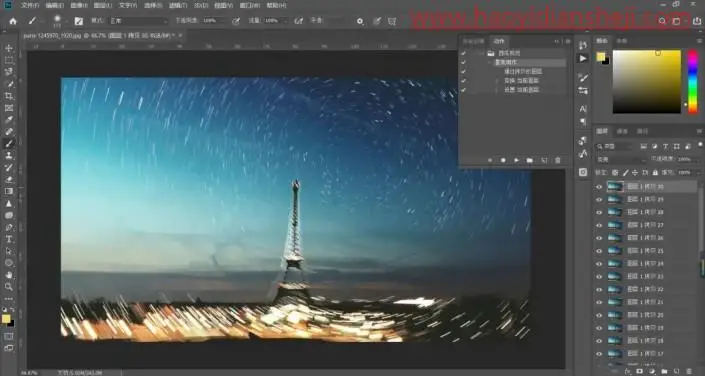Stop action playback in Actions panel

(490, 160)
